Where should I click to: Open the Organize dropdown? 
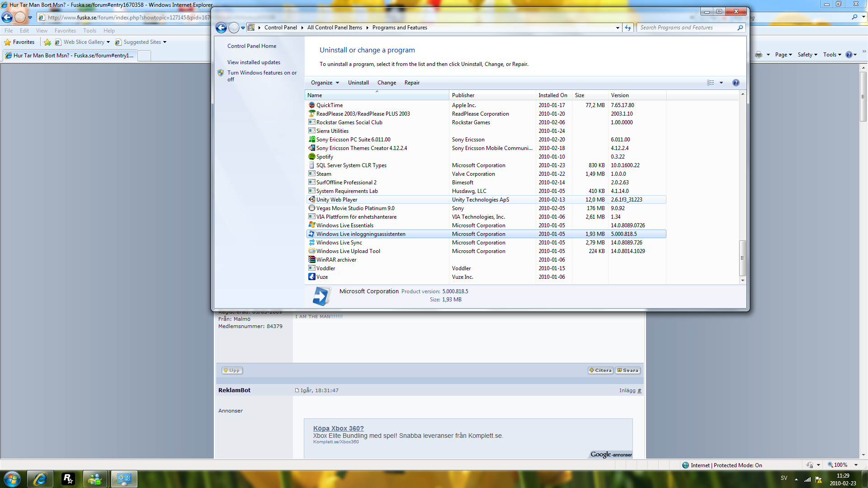(325, 83)
